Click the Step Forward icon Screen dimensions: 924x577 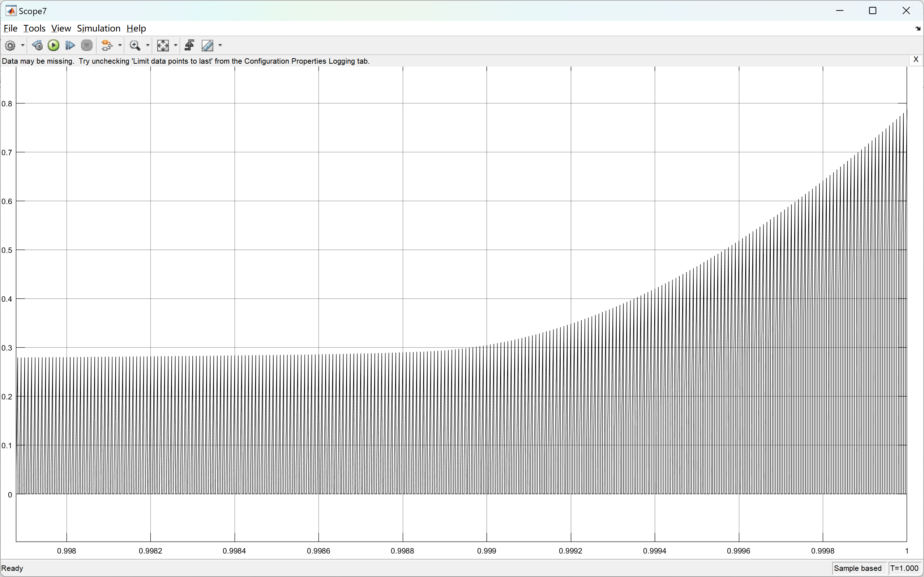tap(70, 46)
